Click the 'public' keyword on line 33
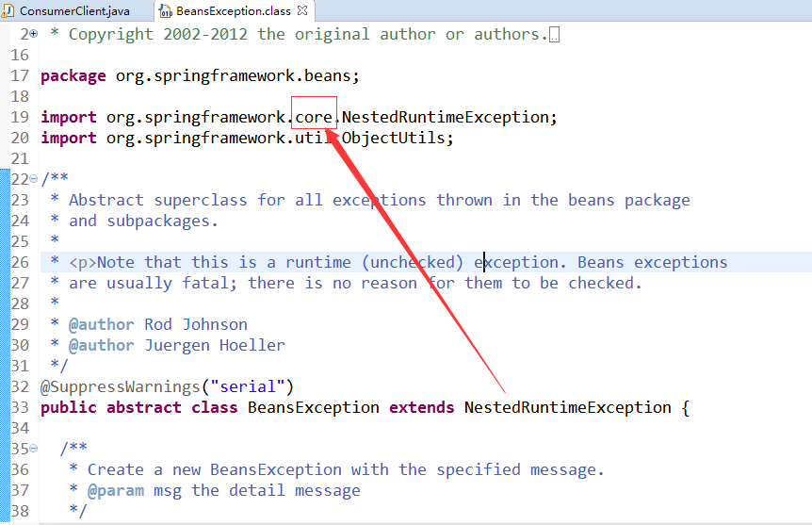This screenshot has width=812, height=525. point(69,408)
